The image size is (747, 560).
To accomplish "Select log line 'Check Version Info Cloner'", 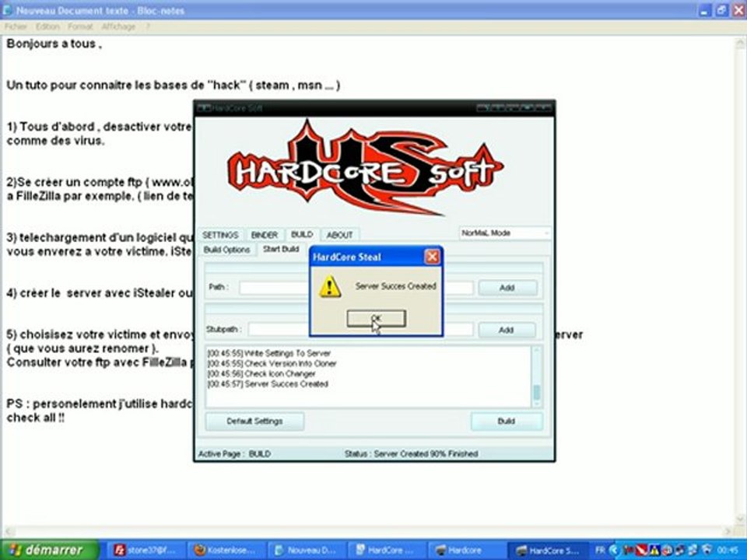I will 272,363.
